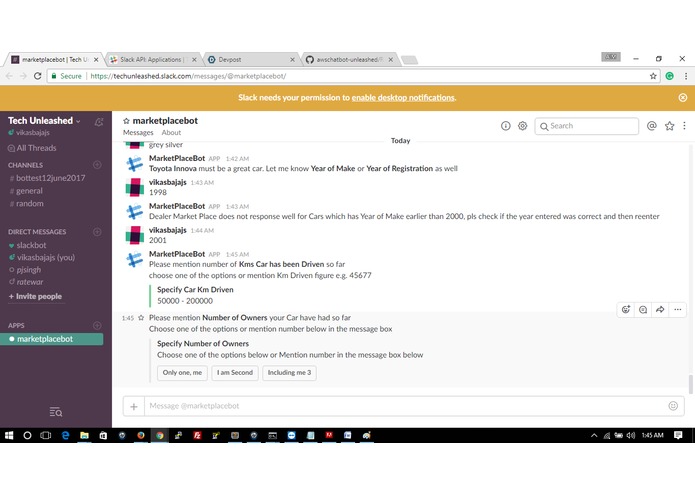Open emoji picker in message box
This screenshot has height=494, width=695.
673,406
